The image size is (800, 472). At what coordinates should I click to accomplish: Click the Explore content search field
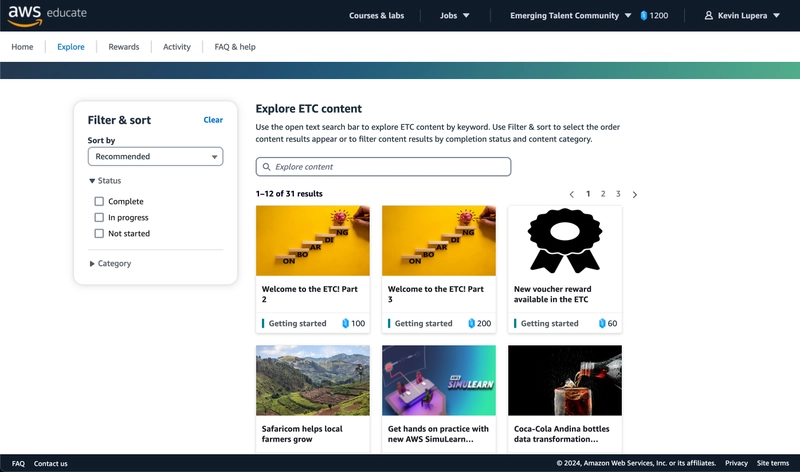(383, 167)
